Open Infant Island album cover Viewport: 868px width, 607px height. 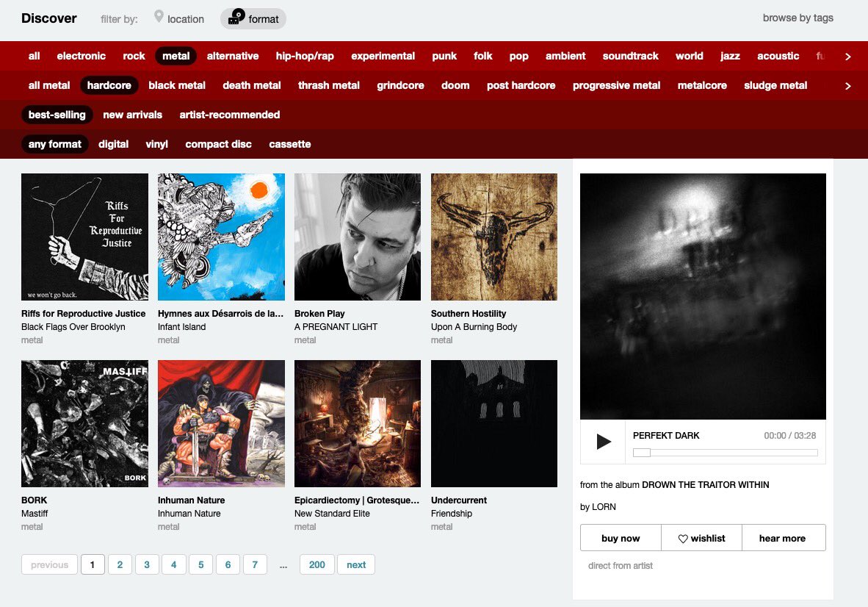coord(222,237)
